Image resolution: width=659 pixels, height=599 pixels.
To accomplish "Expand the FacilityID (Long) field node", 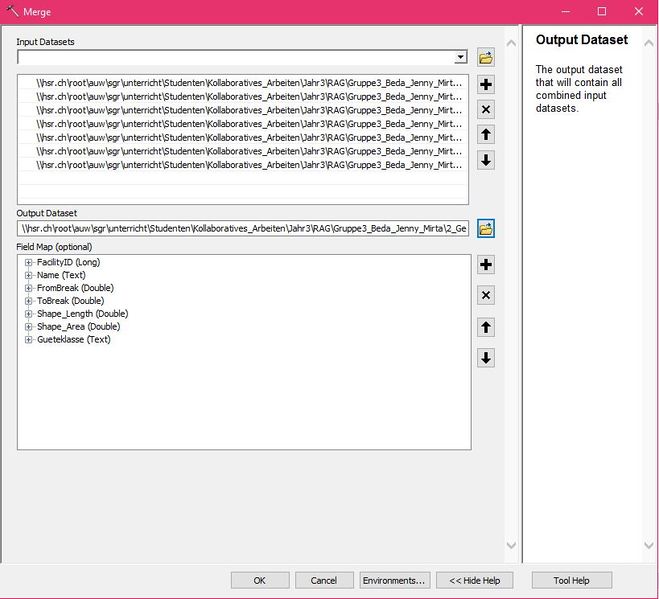I will pos(29,262).
